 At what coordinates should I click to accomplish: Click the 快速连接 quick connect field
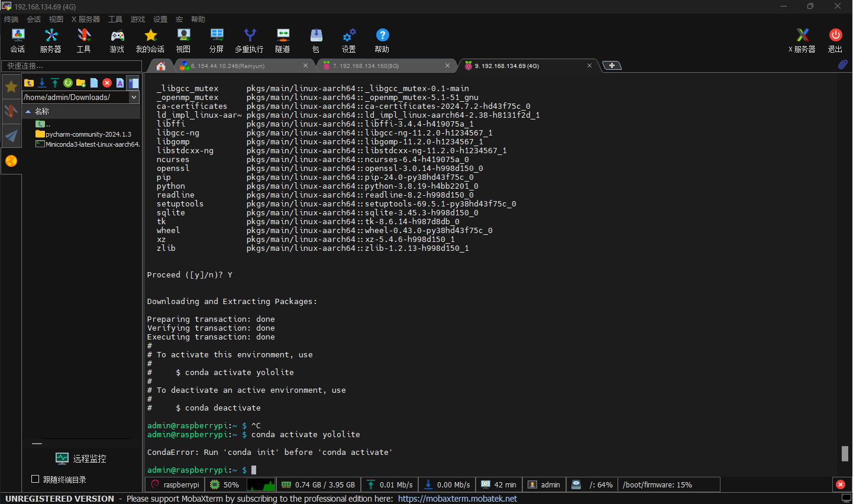[71, 66]
